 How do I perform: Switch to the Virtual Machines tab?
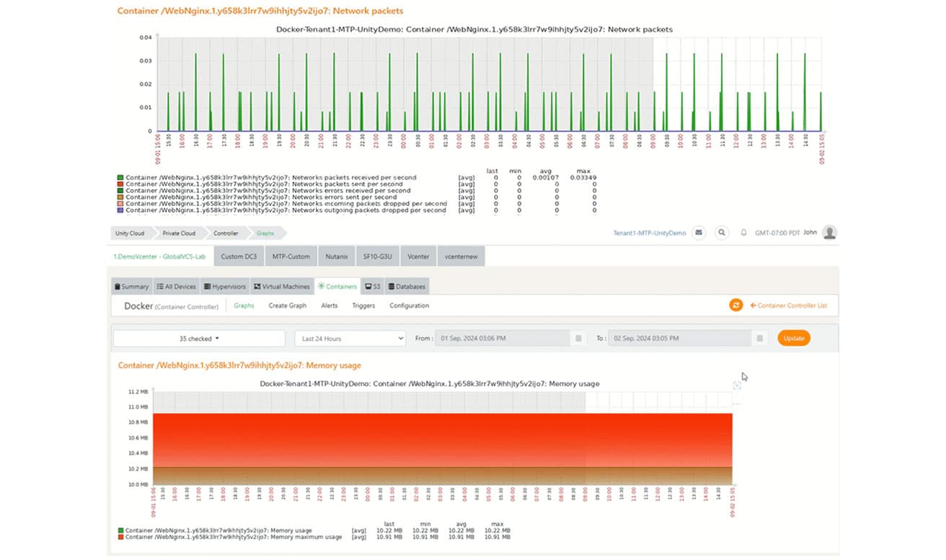tap(281, 286)
